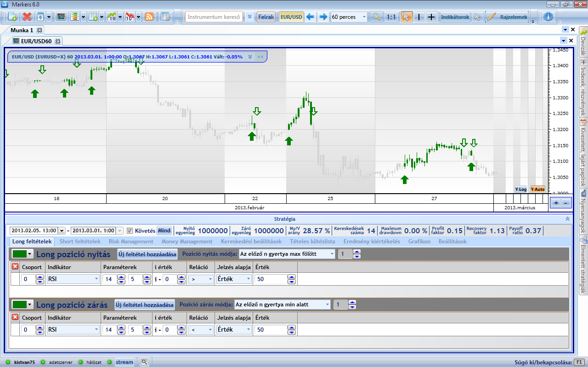This screenshot has width=588, height=368.
Task: Click the chart zoom minus button
Action: pos(565,203)
